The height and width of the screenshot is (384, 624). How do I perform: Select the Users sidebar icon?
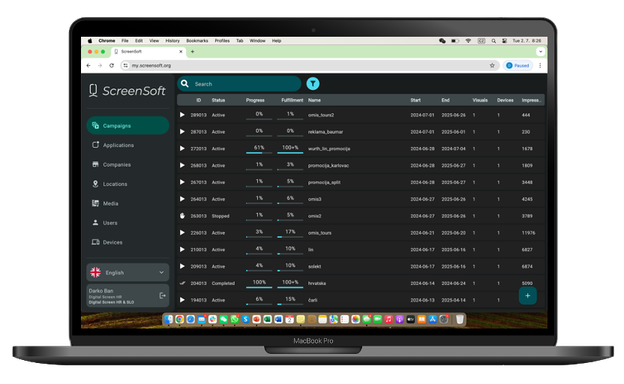click(96, 222)
